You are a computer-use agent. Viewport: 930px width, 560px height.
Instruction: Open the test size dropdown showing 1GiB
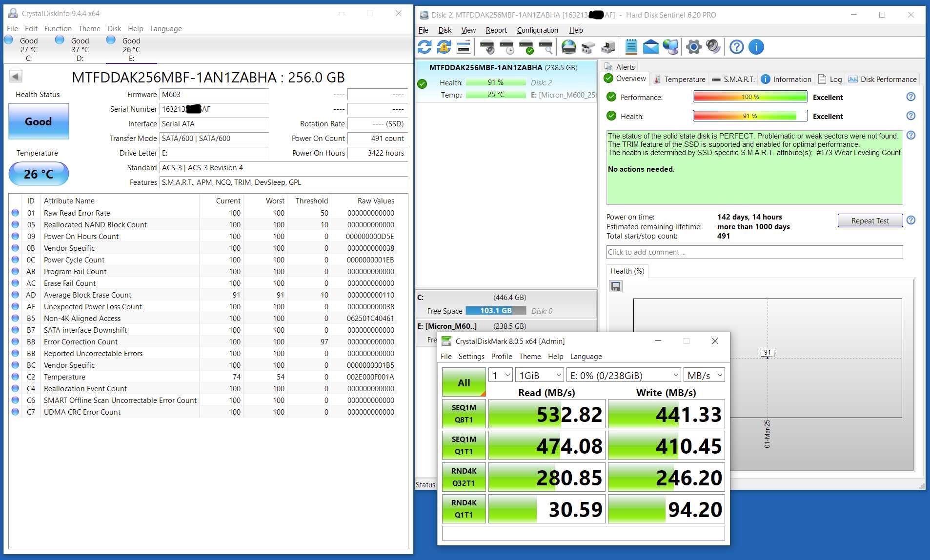pos(540,375)
